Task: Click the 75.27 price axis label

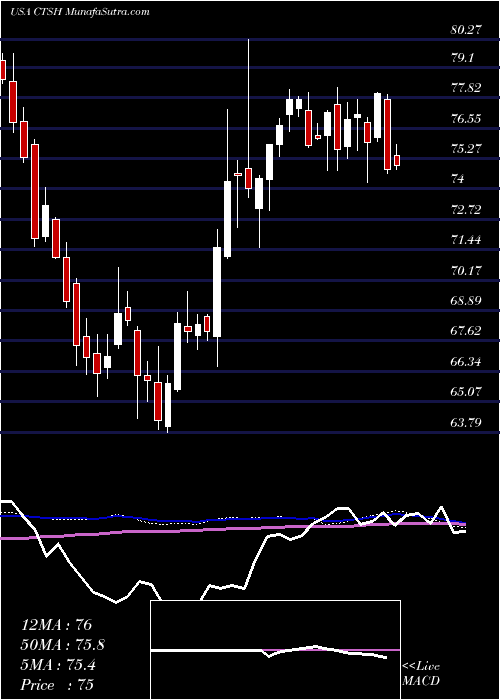Action: coord(467,149)
